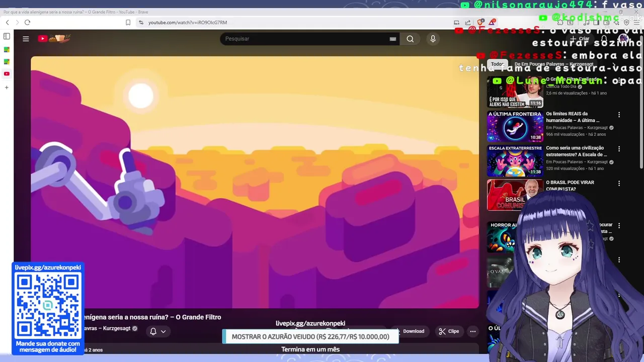Open the account avatar menu
The image size is (644, 362).
point(623,39)
